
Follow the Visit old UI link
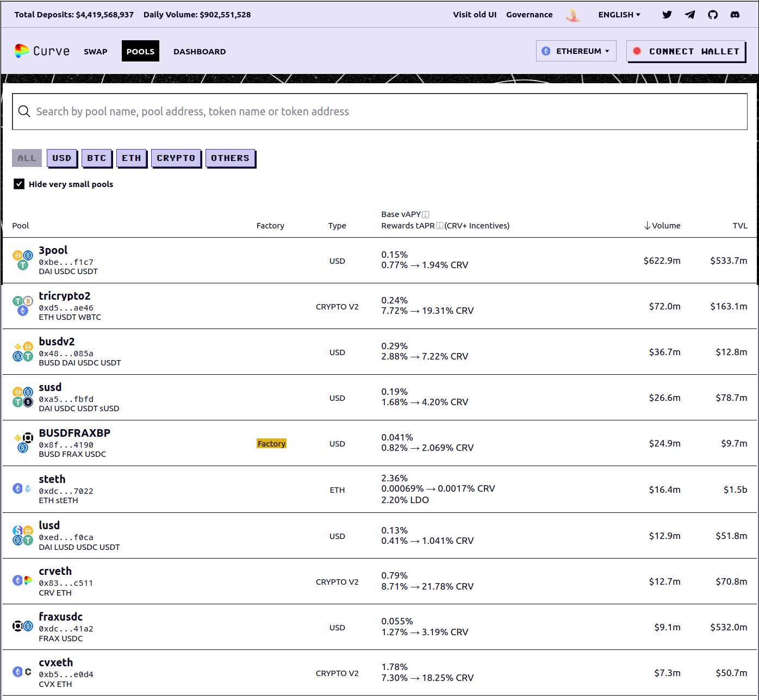[475, 15]
